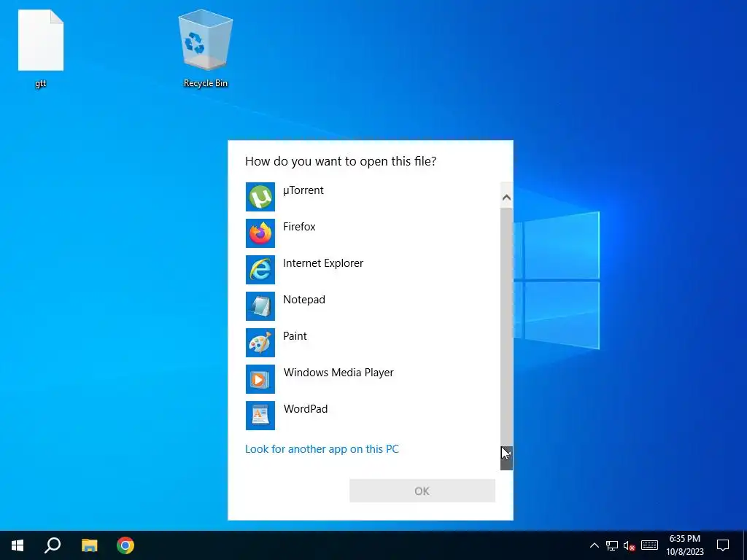Click the Internet Explorer label

click(x=323, y=263)
